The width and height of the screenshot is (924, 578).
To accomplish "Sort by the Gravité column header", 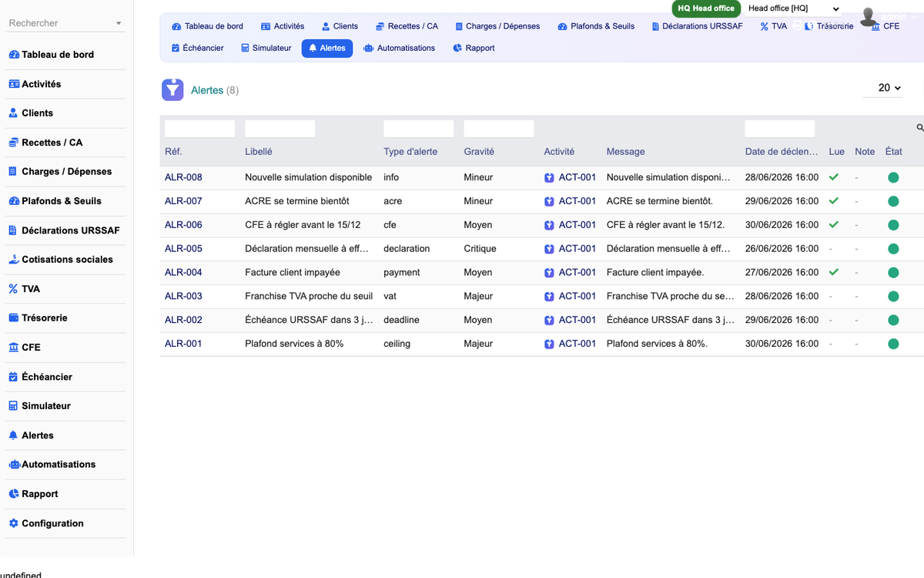I will (x=479, y=152).
